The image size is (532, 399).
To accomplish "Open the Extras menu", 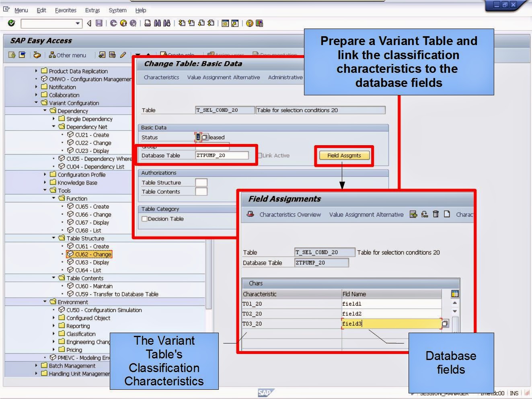I will [92, 10].
